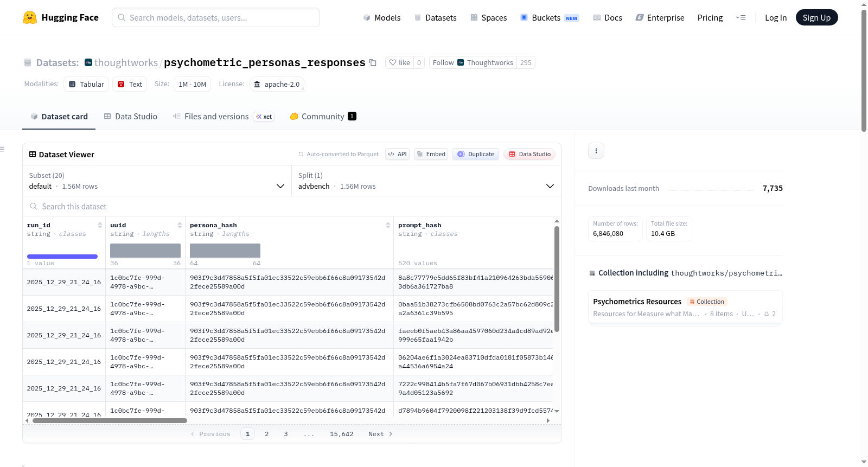
Task: Switch to the Data Studio tab
Action: tap(131, 116)
